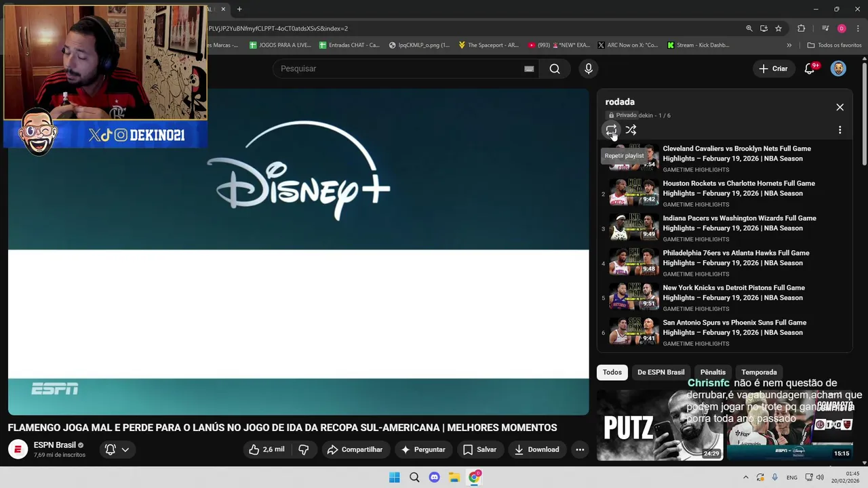Viewport: 868px width, 488px height.
Task: Expand the hidden bookmarks chevron
Action: click(x=789, y=45)
